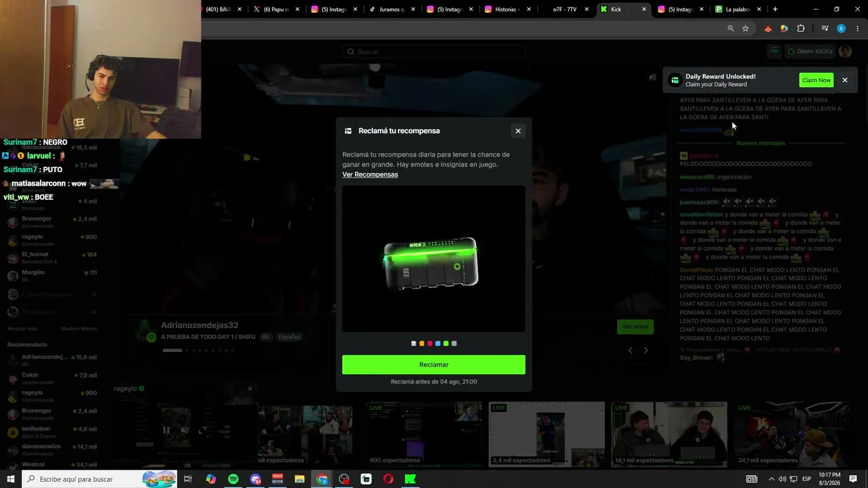The image size is (868, 488).
Task: Open Chrome media controls icon
Action: (825, 28)
